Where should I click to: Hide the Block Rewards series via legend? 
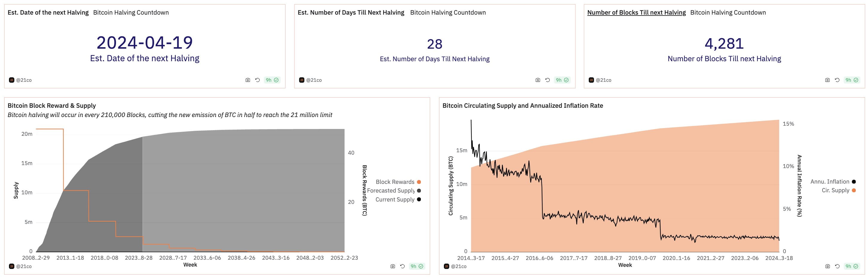(x=395, y=182)
